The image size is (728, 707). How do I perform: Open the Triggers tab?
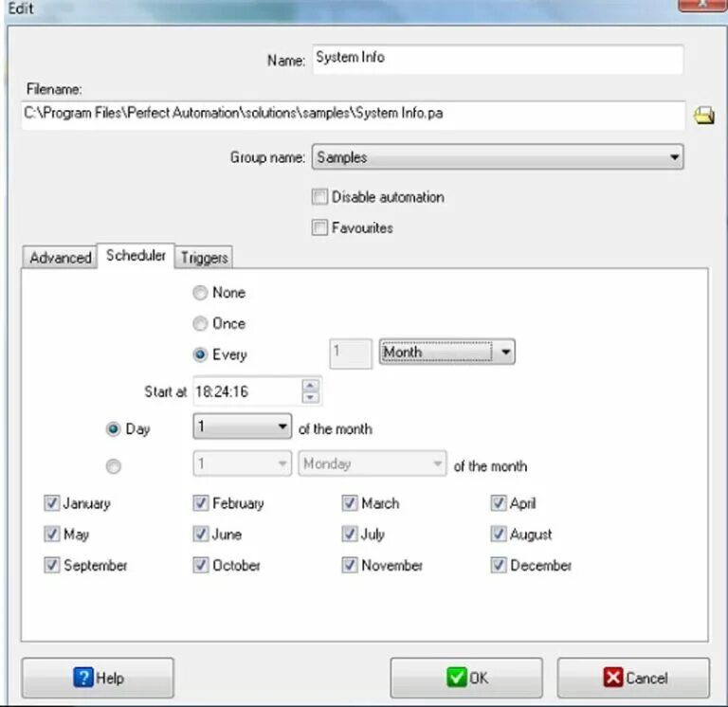pyautogui.click(x=204, y=257)
